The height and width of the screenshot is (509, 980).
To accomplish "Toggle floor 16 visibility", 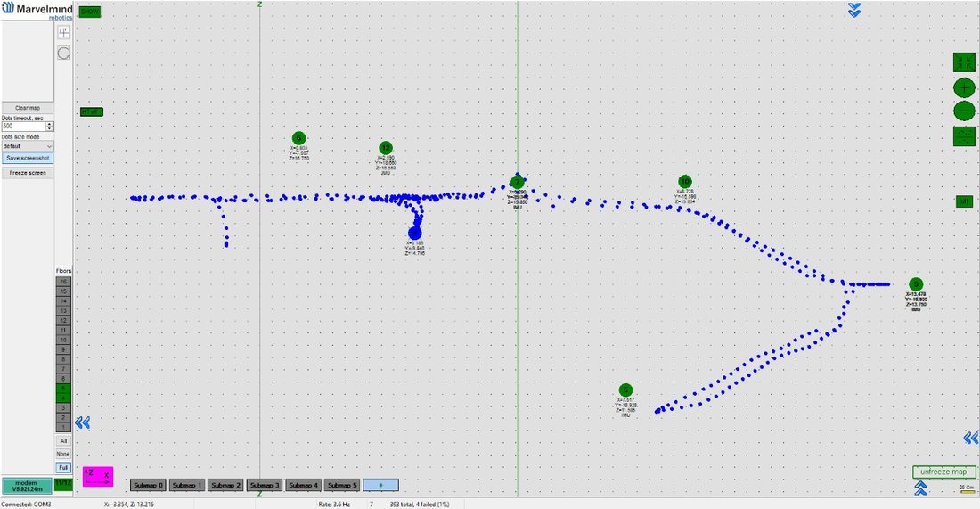I will tap(63, 282).
